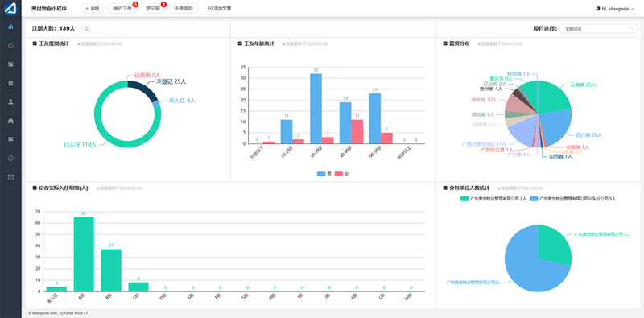Click the A栋 bar showing 65
The height and width of the screenshot is (318, 644).
coord(84,254)
